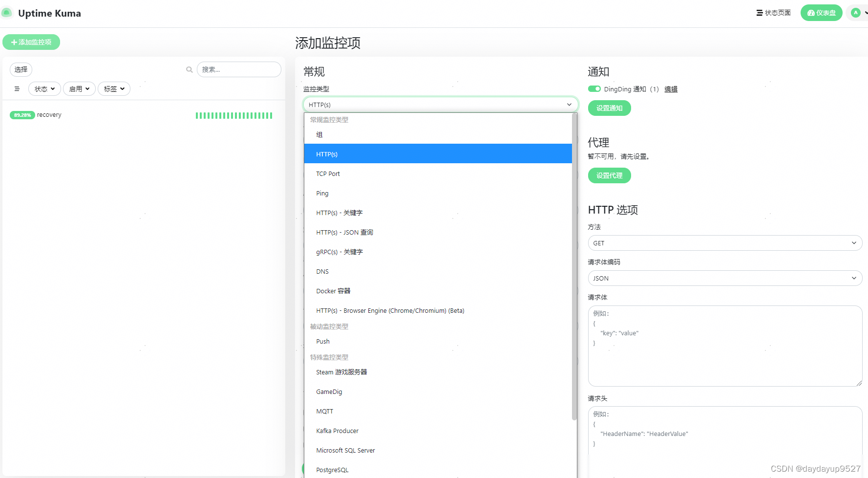This screenshot has width=868, height=478.
Task: Choose the gRPC(s) - 关键字 option
Action: pyautogui.click(x=438, y=252)
